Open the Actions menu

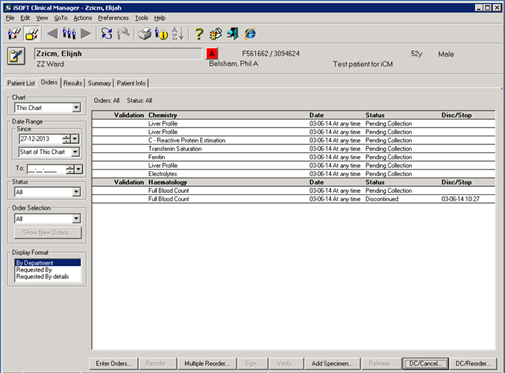82,18
